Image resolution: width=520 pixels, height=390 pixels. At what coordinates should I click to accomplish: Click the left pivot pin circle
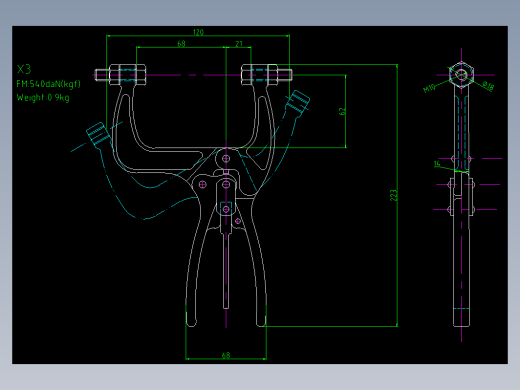[202, 184]
